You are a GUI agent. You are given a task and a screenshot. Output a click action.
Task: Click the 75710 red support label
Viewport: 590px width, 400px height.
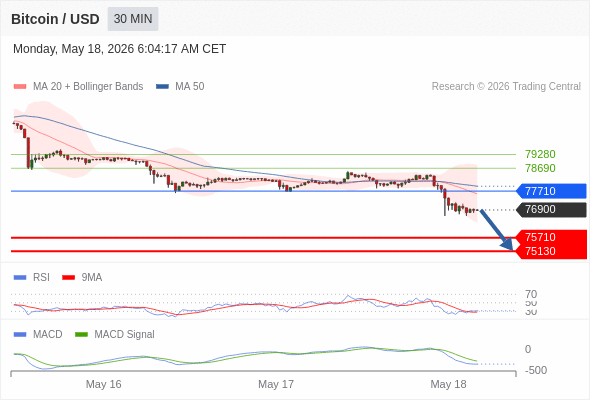point(551,237)
